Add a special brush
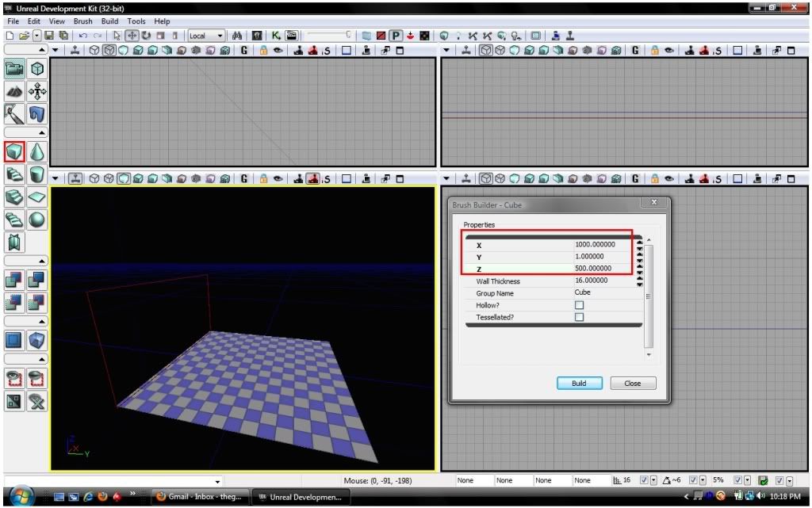This screenshot has height=508, width=812. 14,341
